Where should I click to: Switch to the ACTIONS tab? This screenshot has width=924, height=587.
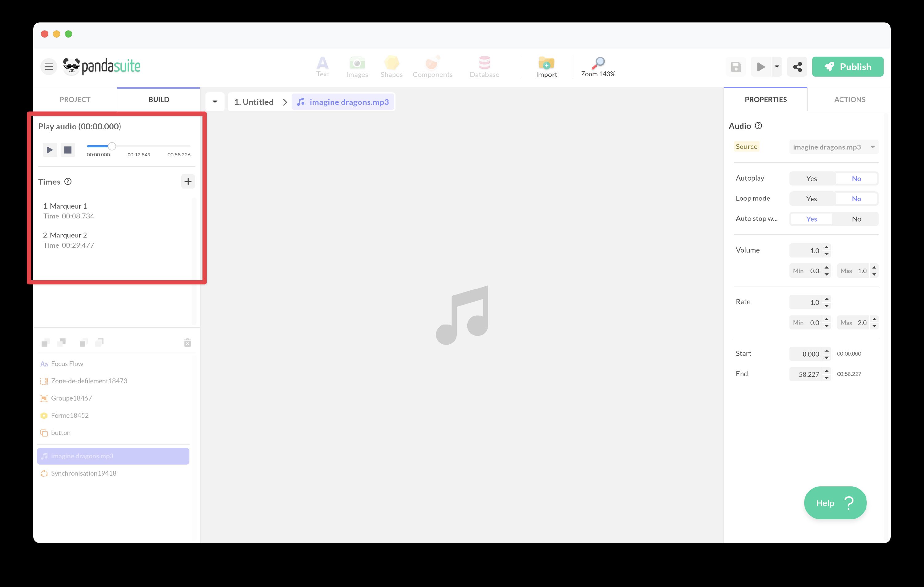coord(849,99)
